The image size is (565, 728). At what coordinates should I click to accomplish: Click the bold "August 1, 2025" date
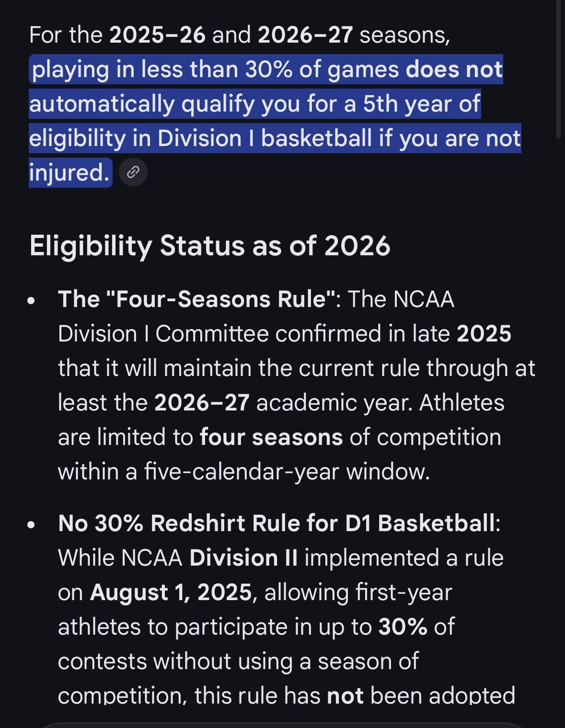coord(171,592)
